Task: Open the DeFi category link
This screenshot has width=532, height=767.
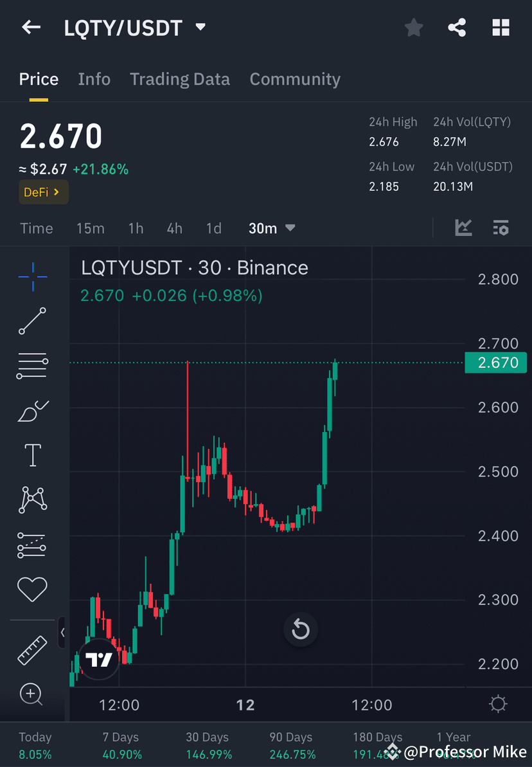Action: point(43,192)
